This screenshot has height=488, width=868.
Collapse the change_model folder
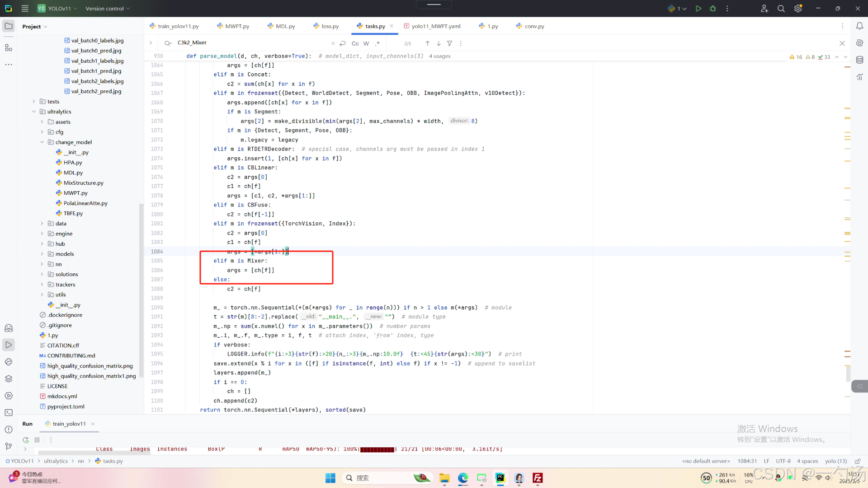[42, 142]
